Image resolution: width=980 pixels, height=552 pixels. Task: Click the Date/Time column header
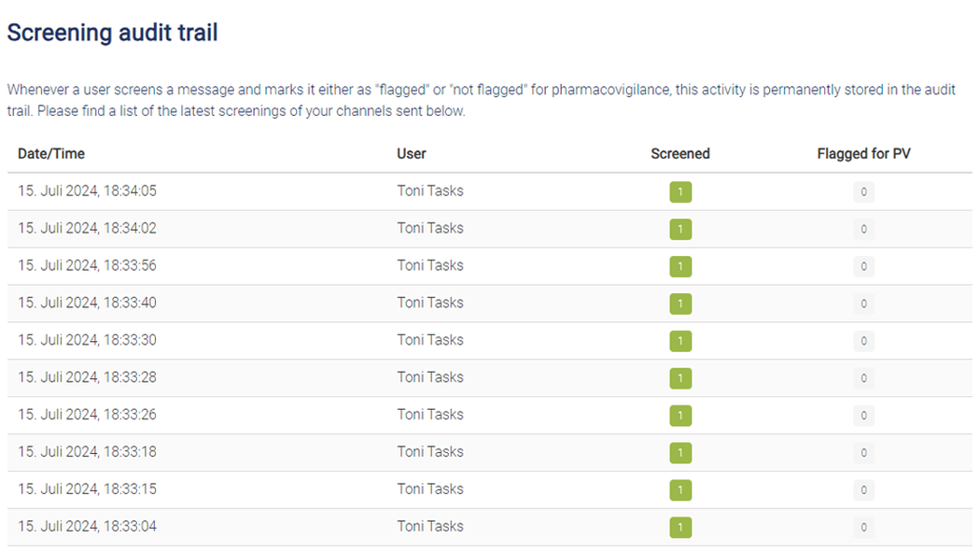tap(51, 154)
